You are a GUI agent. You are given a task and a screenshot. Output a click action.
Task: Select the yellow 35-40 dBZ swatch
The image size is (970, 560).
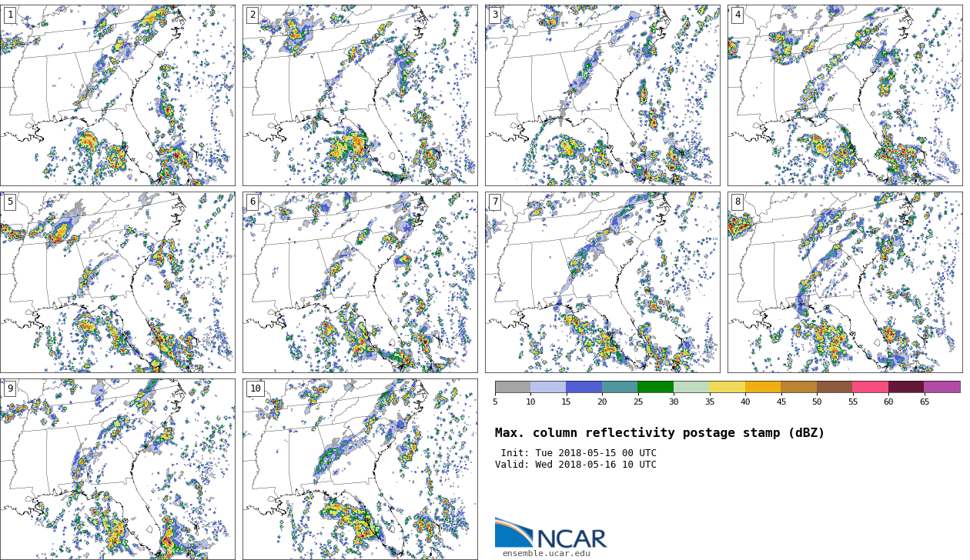click(727, 387)
